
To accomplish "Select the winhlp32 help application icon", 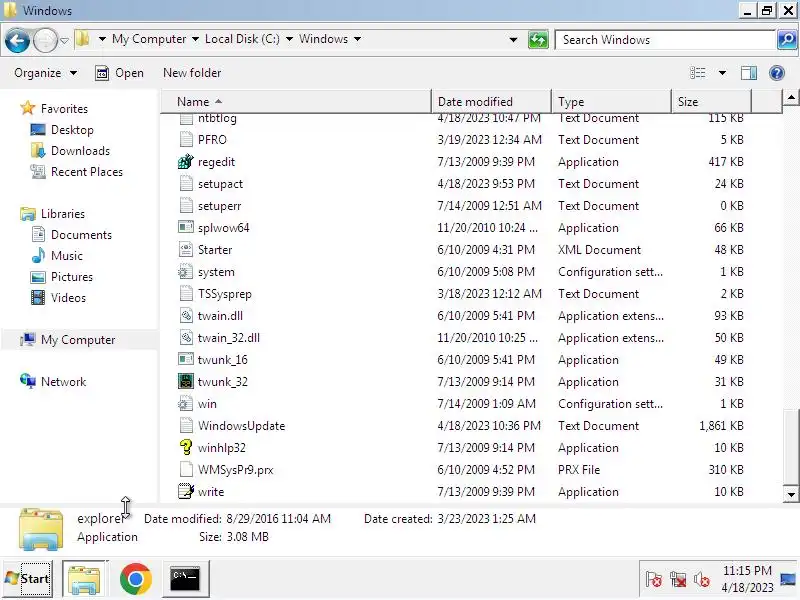I will pos(186,447).
